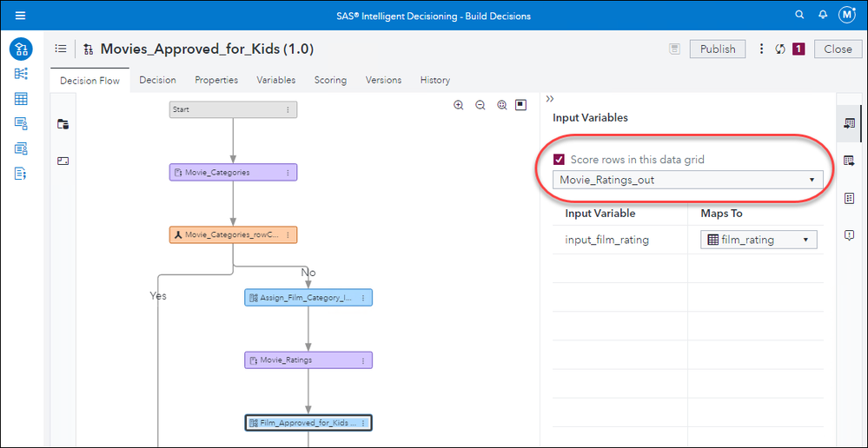Switch to the Variables tab
868x448 pixels.
tap(275, 80)
